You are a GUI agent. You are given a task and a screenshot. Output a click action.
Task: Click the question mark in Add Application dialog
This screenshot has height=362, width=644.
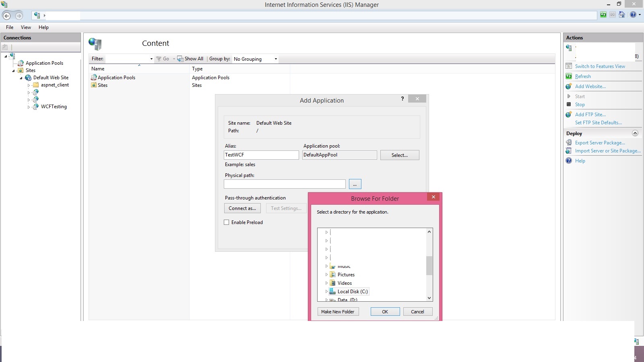coord(402,99)
